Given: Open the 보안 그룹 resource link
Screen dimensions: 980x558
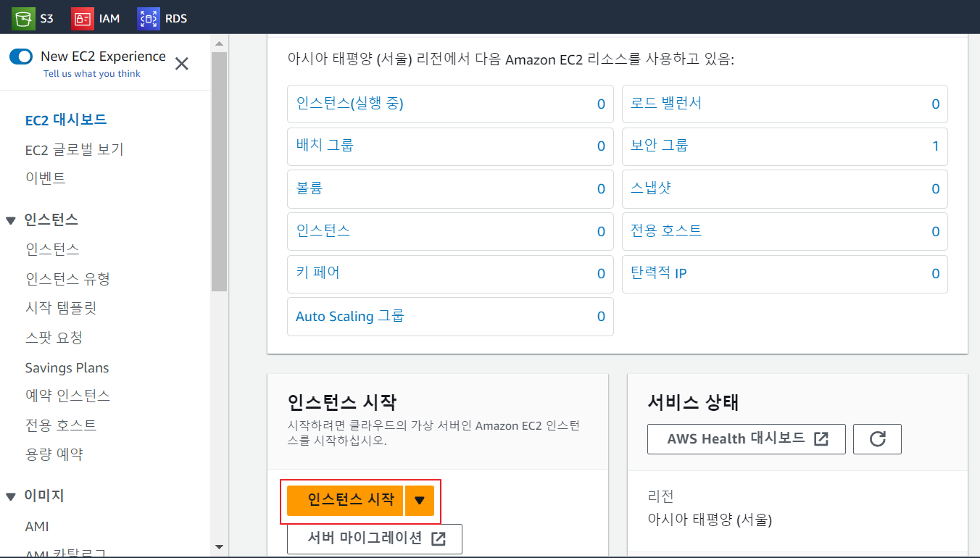Looking at the screenshot, I should point(660,146).
